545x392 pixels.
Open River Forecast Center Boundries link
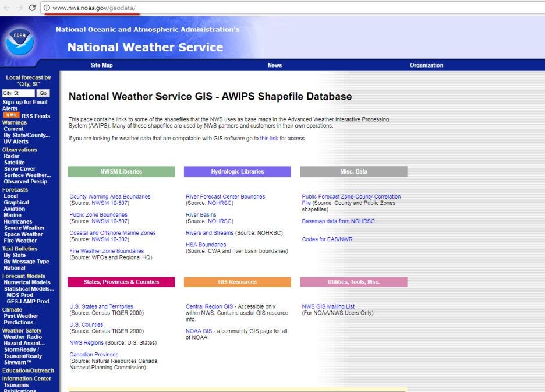225,196
